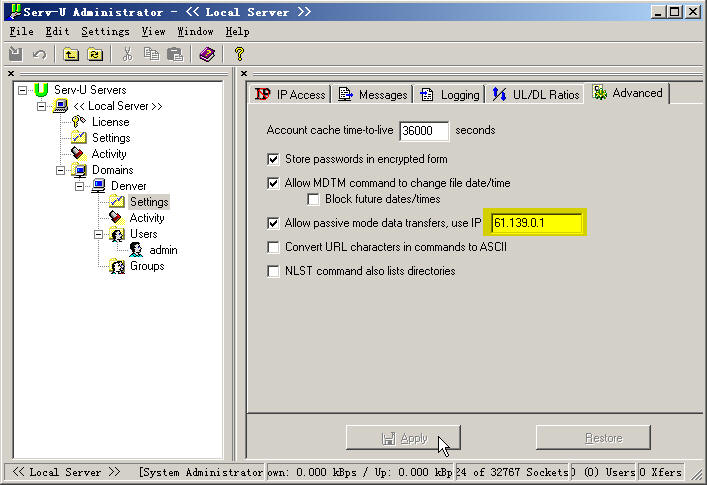The height and width of the screenshot is (485, 707).
Task: Select the admin user in the tree
Action: pos(163,250)
